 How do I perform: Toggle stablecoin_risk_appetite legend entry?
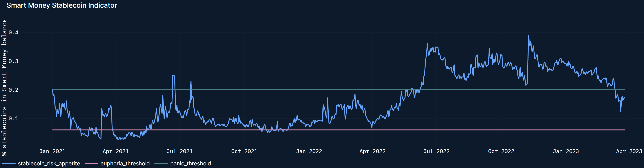(x=41, y=164)
